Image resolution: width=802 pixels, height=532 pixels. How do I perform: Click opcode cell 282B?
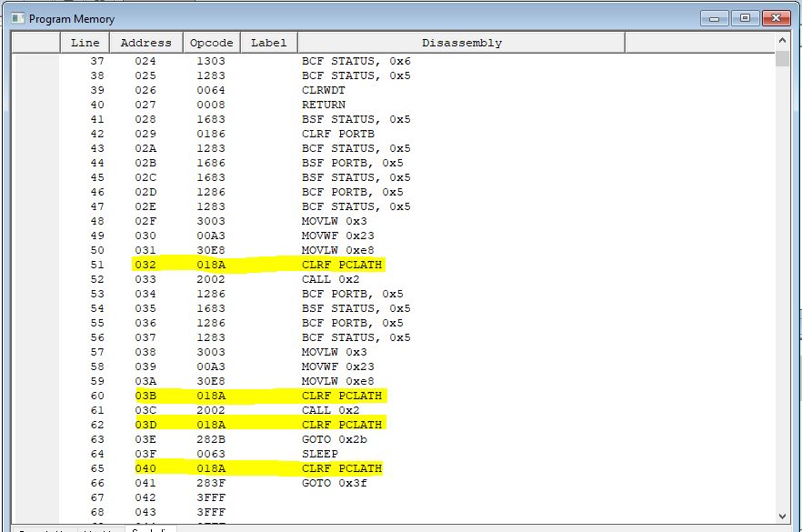click(x=211, y=439)
